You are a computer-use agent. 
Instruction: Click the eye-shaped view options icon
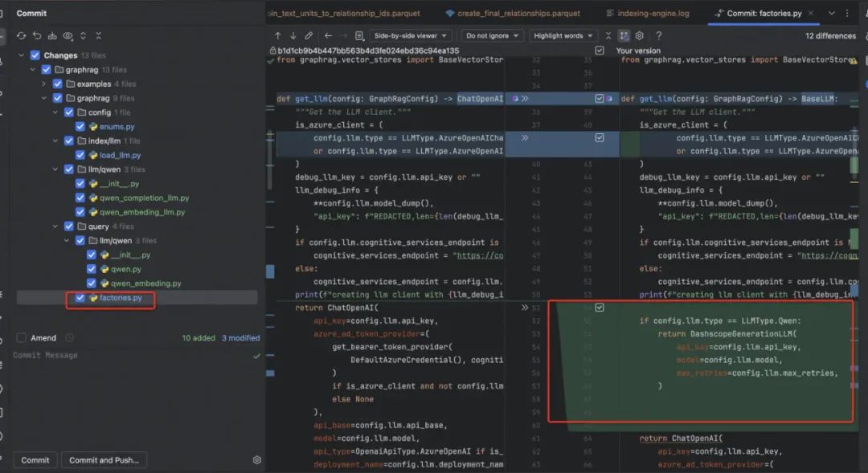[x=68, y=36]
